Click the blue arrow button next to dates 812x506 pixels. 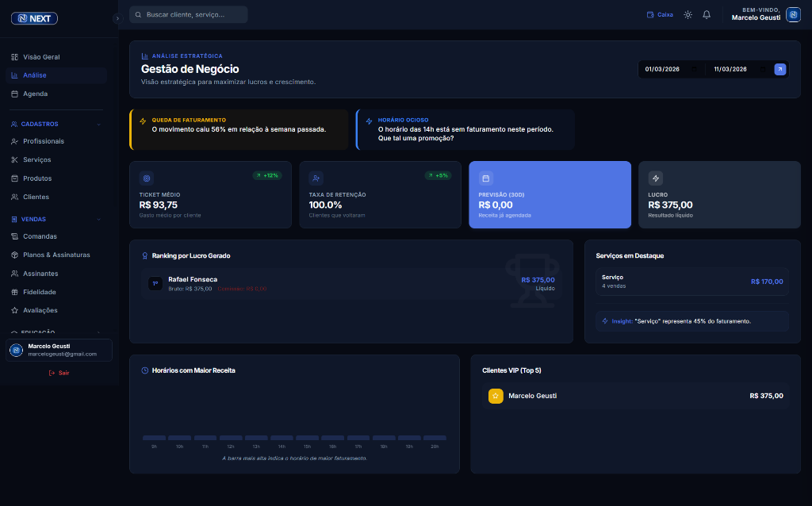780,69
